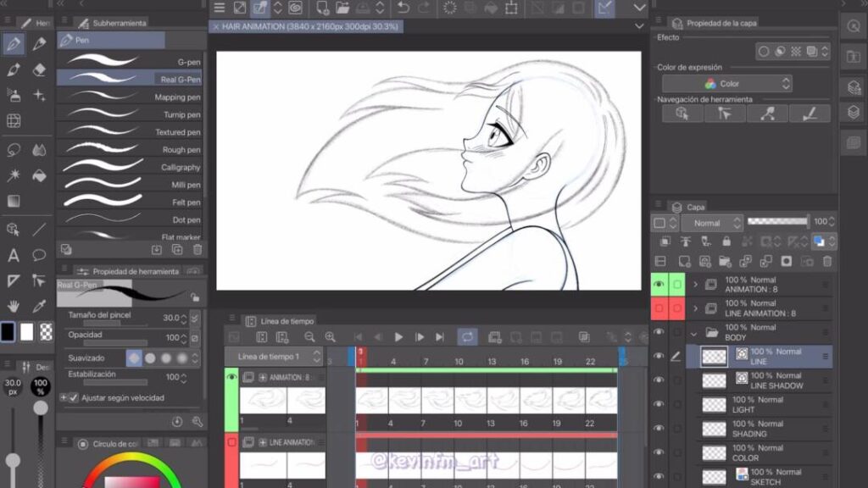Image resolution: width=868 pixels, height=488 pixels.
Task: Expand the LINE ANIMATION : 8 folder
Action: click(695, 308)
